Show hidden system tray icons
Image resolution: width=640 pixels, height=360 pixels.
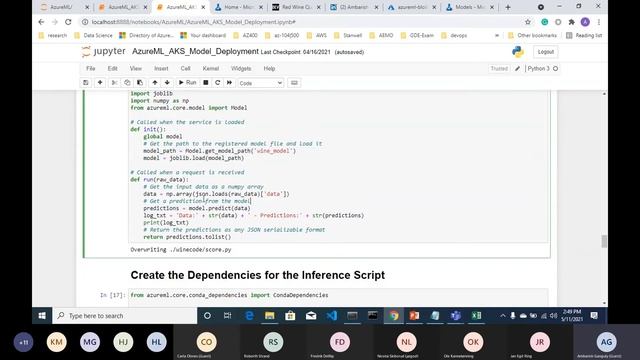tap(502, 316)
